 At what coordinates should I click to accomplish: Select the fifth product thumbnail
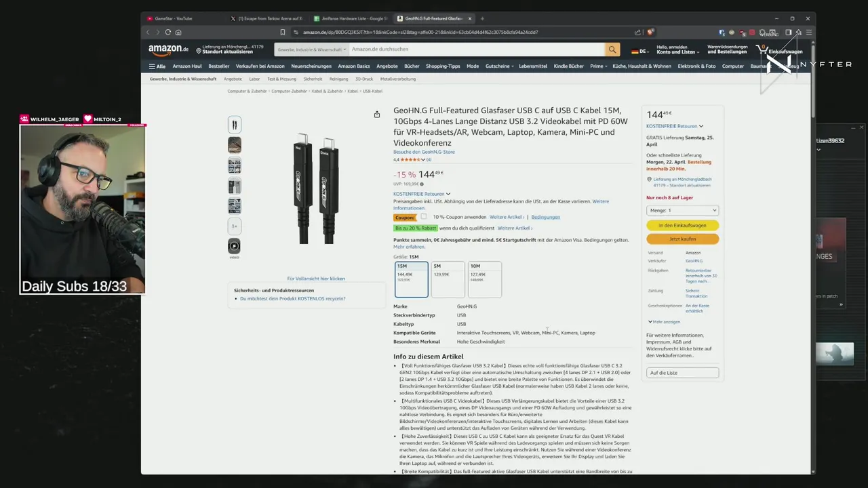[x=234, y=206]
